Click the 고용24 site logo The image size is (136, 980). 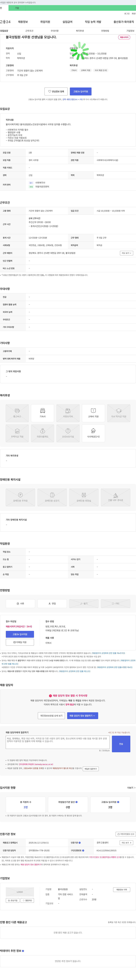click(x=5, y=22)
